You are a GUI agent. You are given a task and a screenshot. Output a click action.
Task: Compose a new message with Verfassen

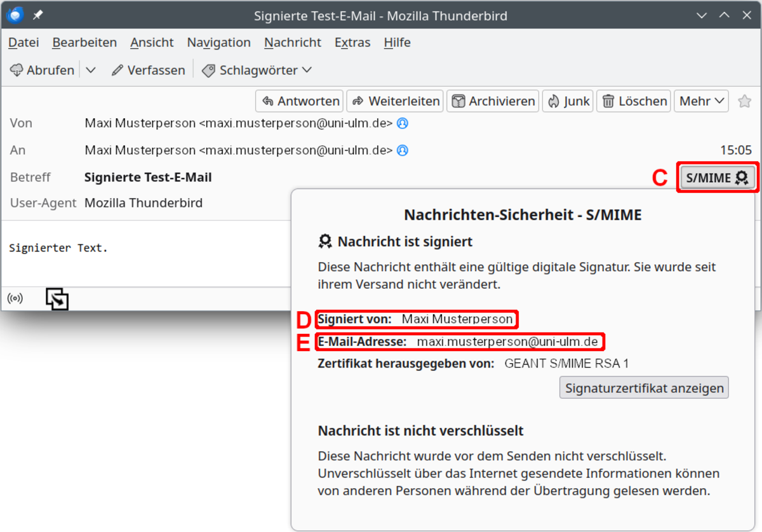(x=148, y=70)
